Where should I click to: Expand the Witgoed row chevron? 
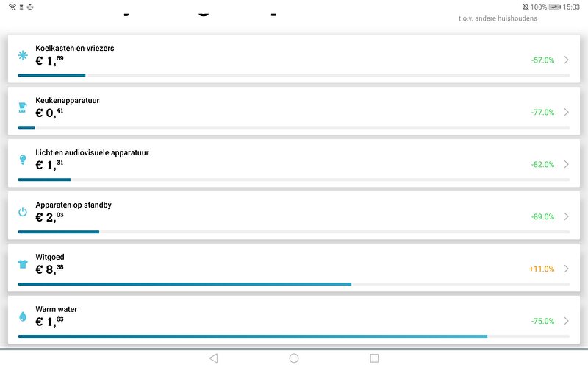567,269
